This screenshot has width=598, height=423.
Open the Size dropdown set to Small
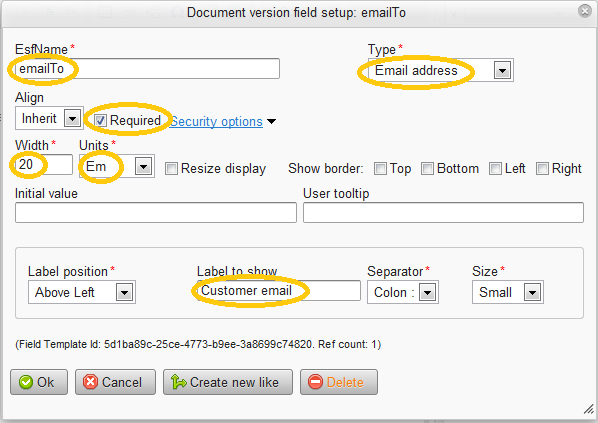click(508, 292)
